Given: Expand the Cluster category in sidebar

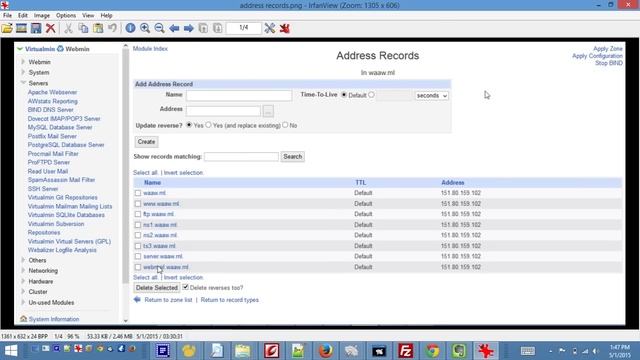Looking at the screenshot, I should pyautogui.click(x=23, y=291).
